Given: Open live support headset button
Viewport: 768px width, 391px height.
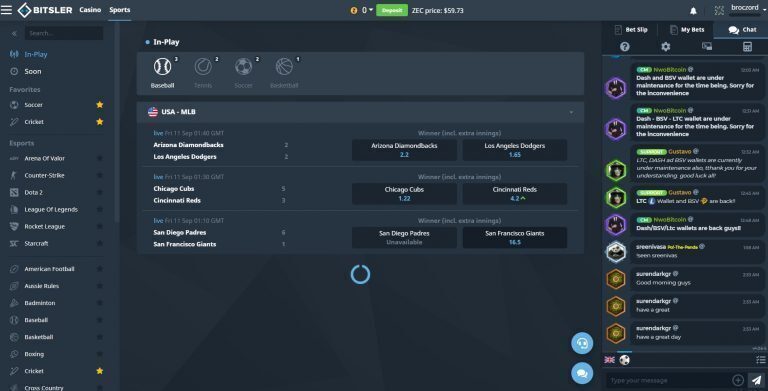Looking at the screenshot, I should click(582, 342).
